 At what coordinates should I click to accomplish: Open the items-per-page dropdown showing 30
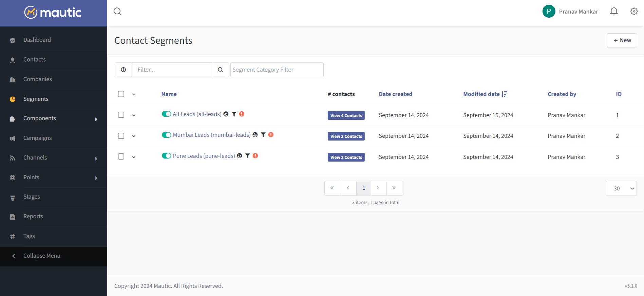tap(621, 188)
